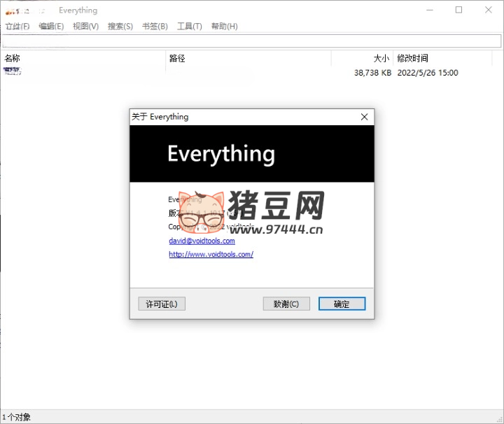
Task: Open the 搜索(S) menu
Action: coord(120,27)
